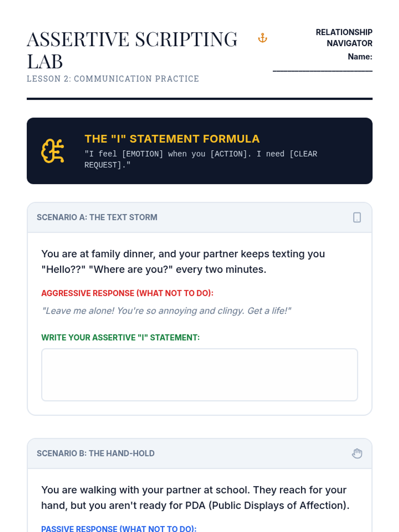Click the Write Your Assertive Statement label
The width and height of the screenshot is (399, 532).
click(x=120, y=337)
